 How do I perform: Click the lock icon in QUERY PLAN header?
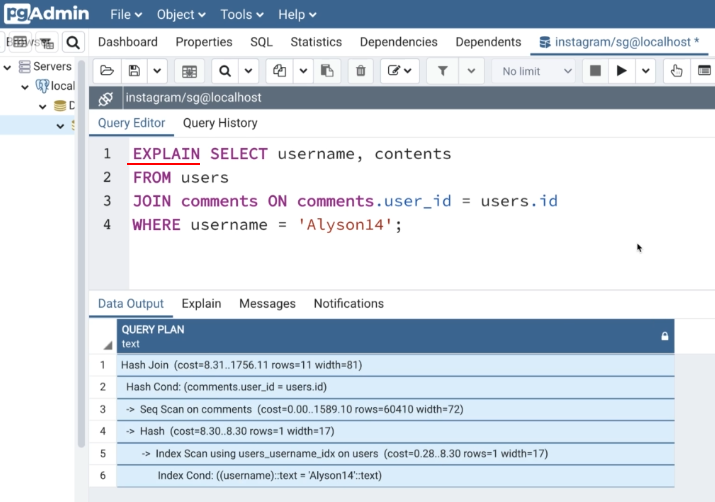coord(664,336)
